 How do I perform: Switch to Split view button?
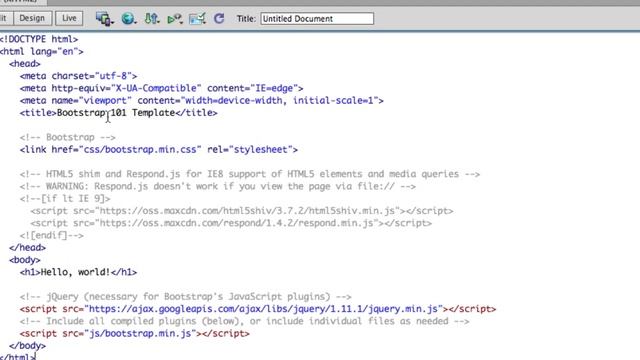pyautogui.click(x=5, y=18)
